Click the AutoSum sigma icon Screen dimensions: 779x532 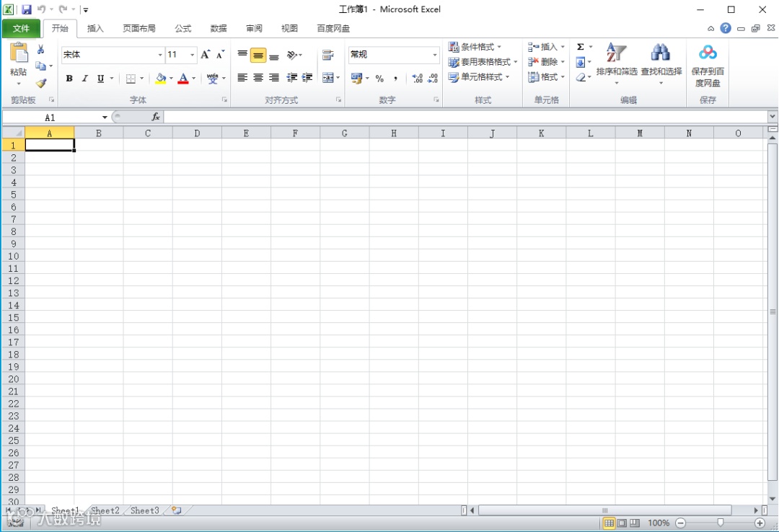pos(580,47)
